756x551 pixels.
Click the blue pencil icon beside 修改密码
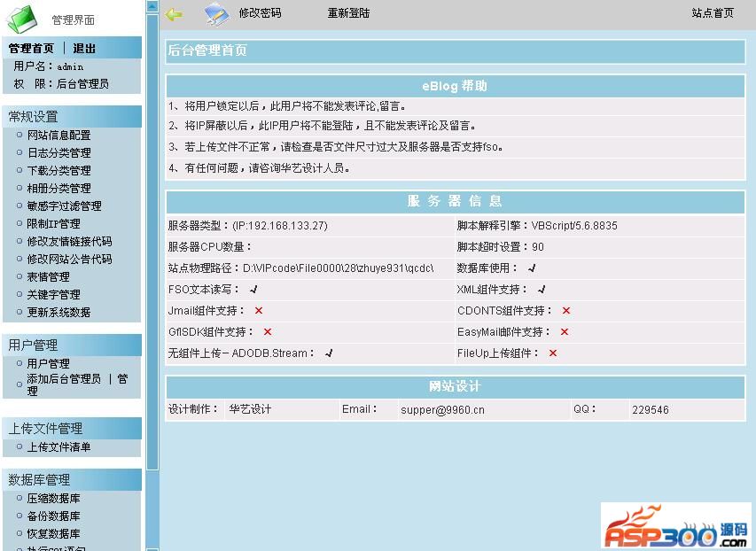coord(217,14)
